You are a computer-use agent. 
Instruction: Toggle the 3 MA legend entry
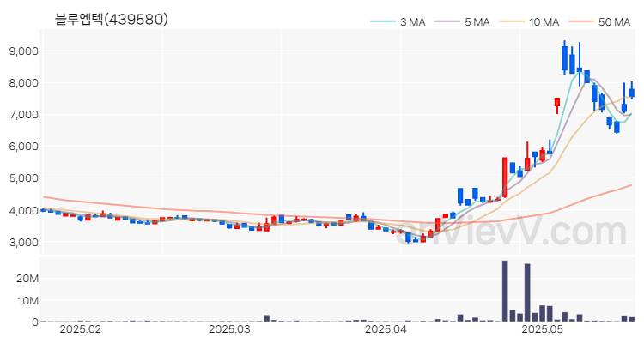(398, 21)
